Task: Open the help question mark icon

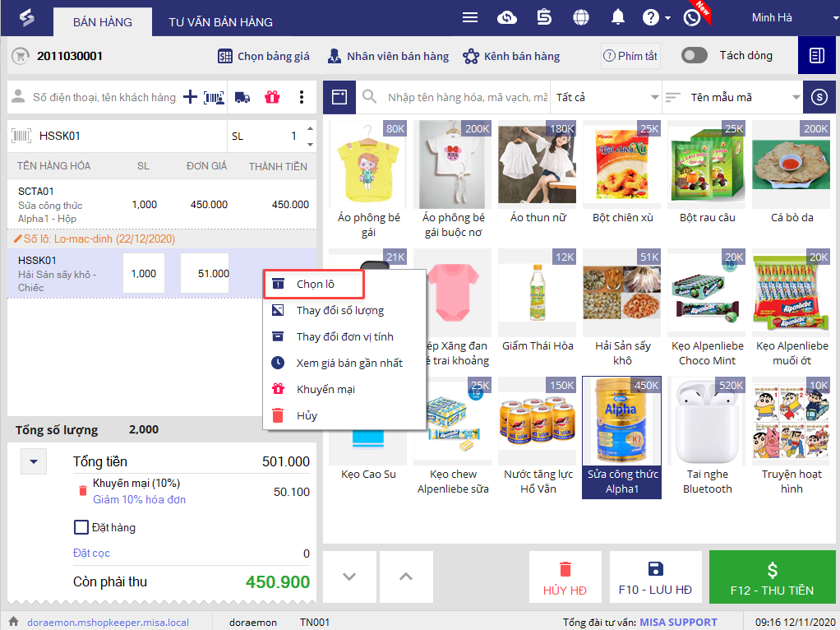Action: point(650,18)
